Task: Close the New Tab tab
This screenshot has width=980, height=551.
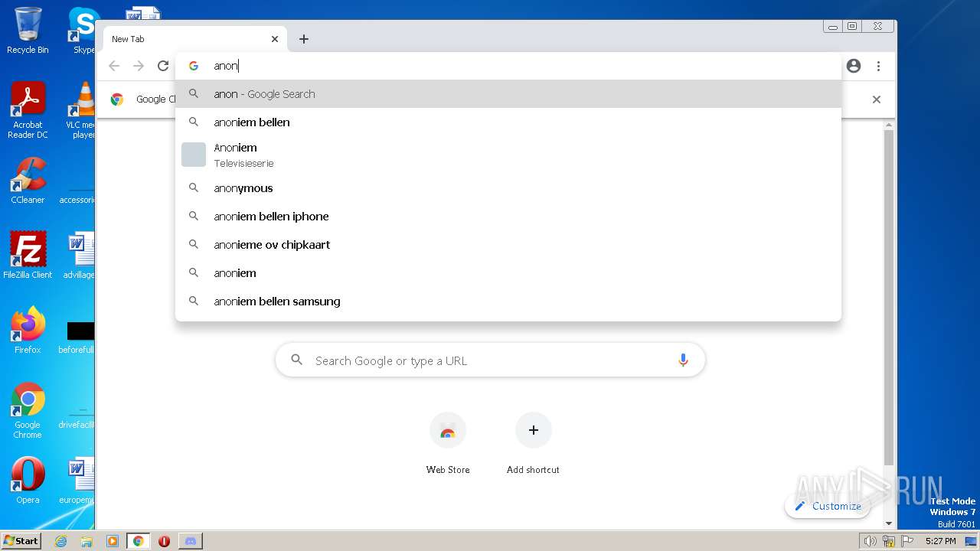Action: [275, 39]
